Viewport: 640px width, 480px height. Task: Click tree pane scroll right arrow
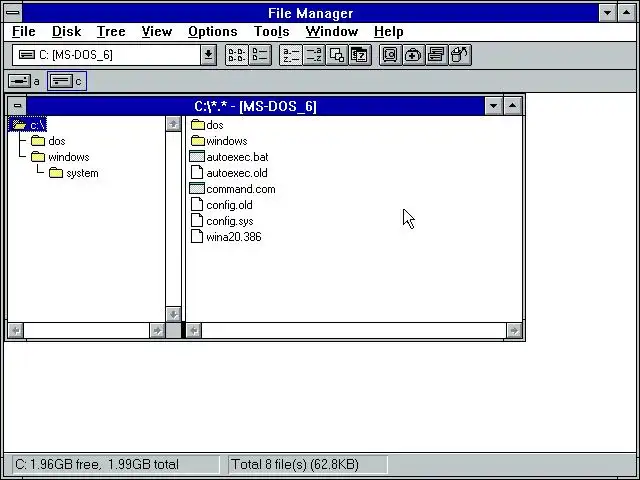coord(157,330)
